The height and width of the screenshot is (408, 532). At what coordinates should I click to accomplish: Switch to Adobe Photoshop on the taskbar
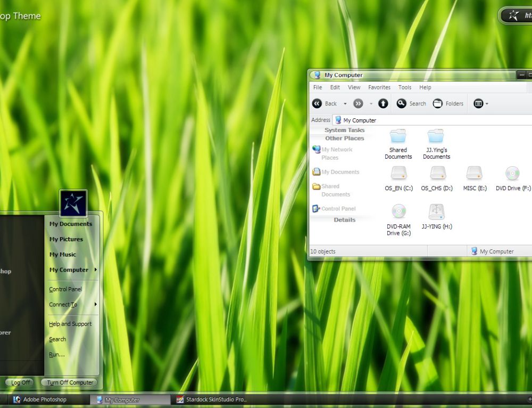click(x=45, y=399)
